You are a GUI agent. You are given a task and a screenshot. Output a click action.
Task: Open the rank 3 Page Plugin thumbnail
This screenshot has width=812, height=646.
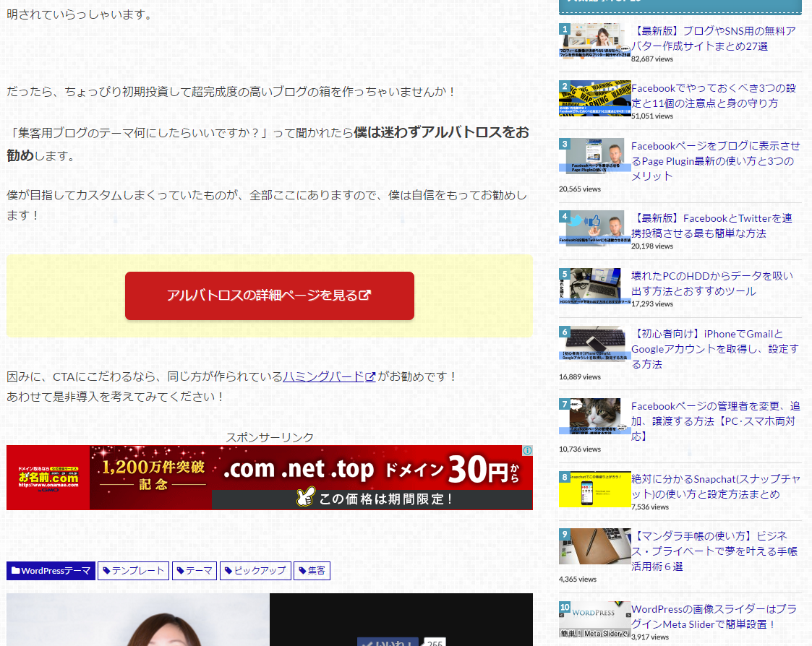click(594, 156)
